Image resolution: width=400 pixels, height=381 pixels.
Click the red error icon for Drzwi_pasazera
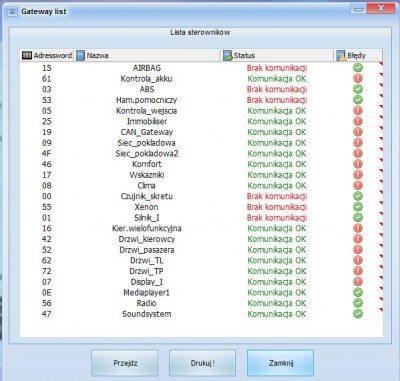(358, 249)
